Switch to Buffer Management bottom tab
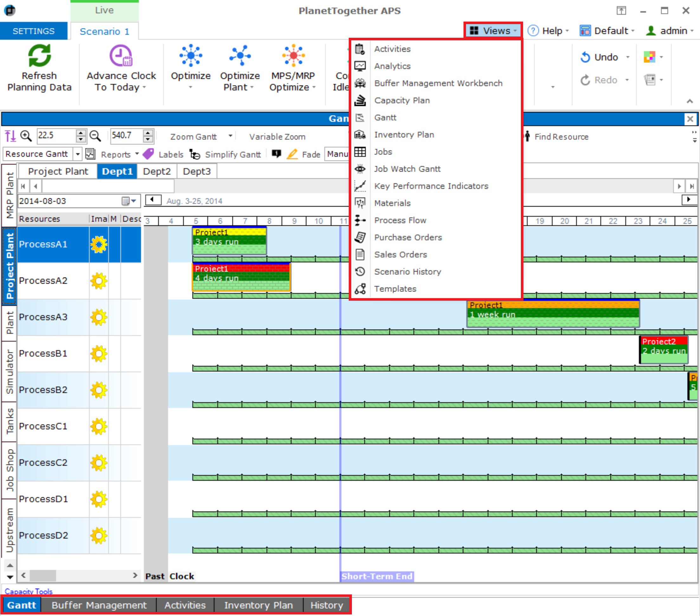 [99, 606]
